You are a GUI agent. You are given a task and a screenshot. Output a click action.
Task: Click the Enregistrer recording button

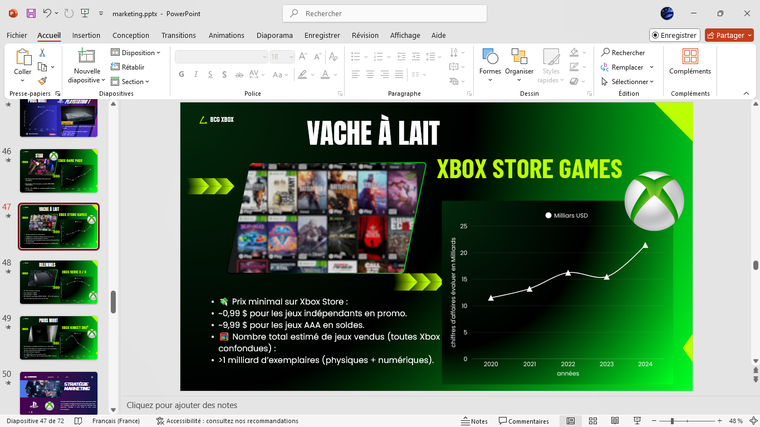pyautogui.click(x=674, y=35)
